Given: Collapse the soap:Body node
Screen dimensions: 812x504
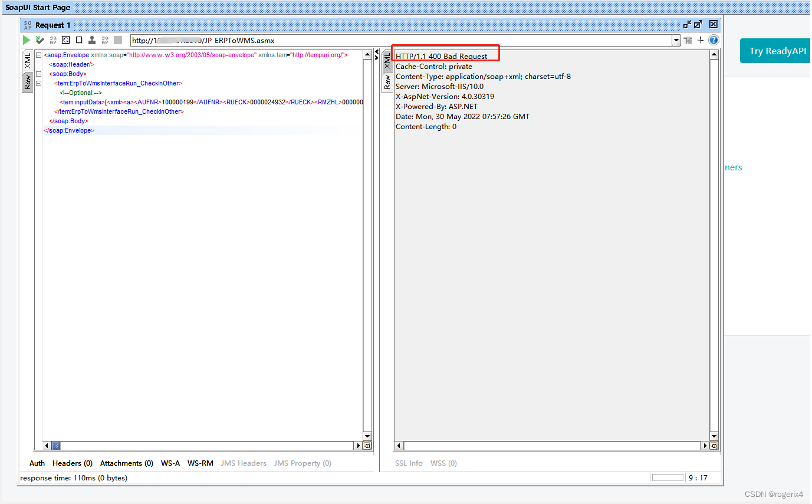Looking at the screenshot, I should pos(38,74).
